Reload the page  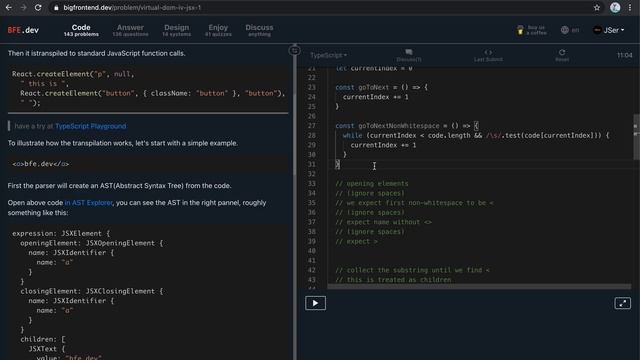pos(38,7)
